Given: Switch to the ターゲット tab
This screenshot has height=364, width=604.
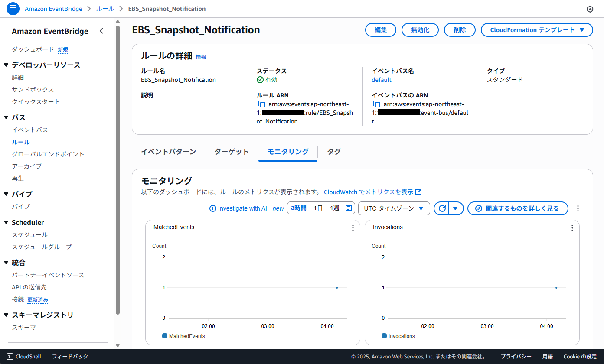Looking at the screenshot, I should [232, 152].
